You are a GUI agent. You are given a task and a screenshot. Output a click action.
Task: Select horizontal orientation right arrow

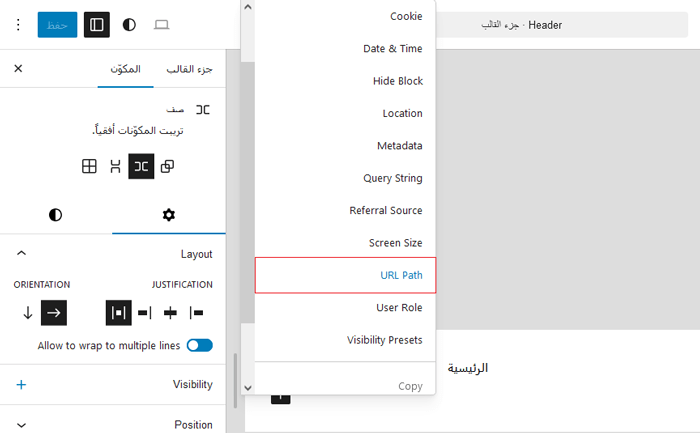(54, 313)
